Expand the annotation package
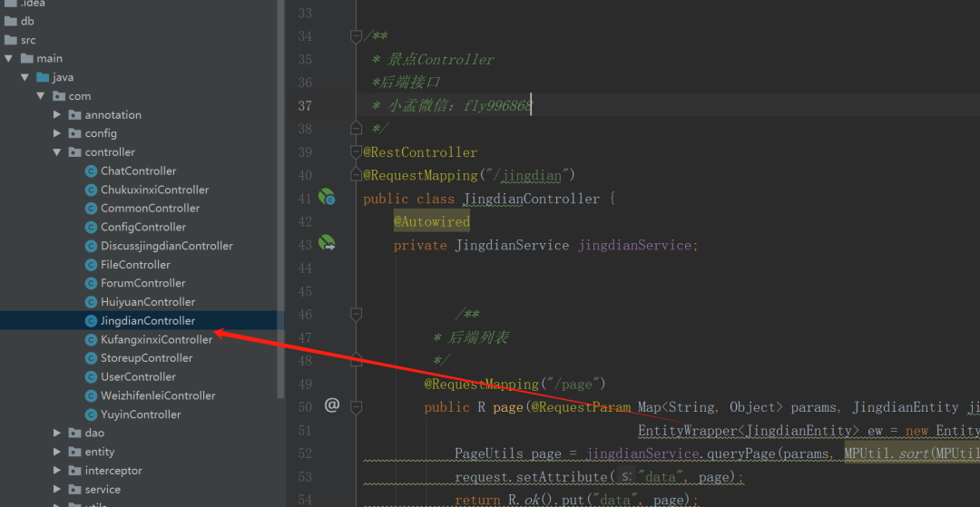The width and height of the screenshot is (980, 507). click(57, 115)
